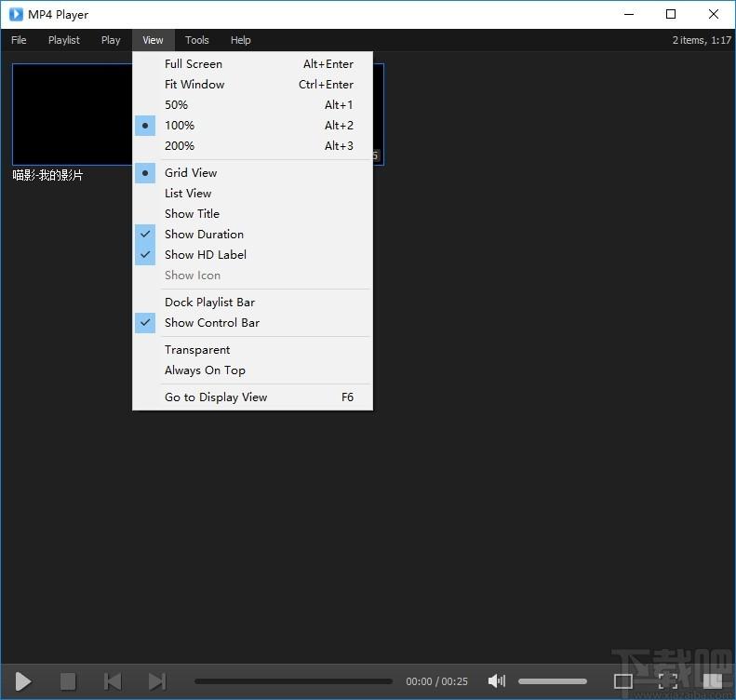Toggle full screen icon in control bar
Screen dimensions: 736x700
tap(667, 680)
